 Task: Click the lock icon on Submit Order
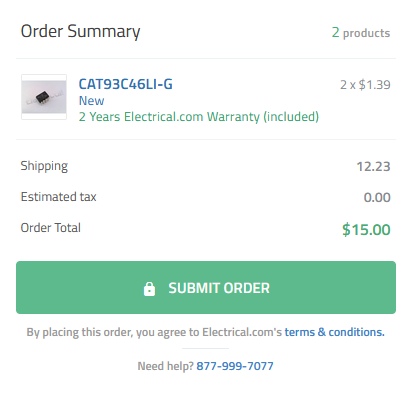(x=149, y=289)
